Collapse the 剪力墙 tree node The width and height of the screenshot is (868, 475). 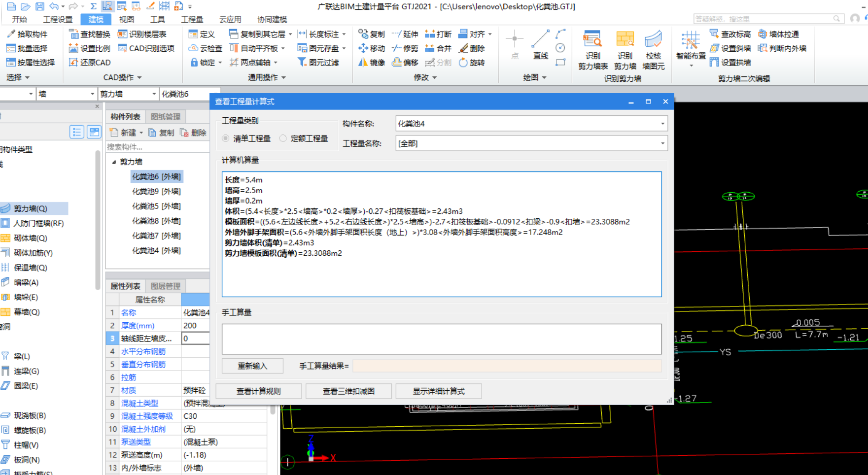pos(114,162)
